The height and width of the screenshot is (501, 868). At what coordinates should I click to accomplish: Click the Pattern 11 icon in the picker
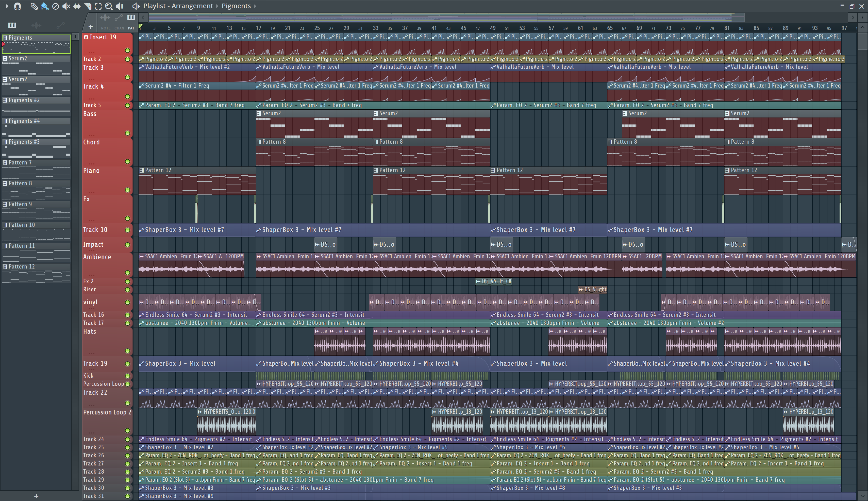coord(5,246)
